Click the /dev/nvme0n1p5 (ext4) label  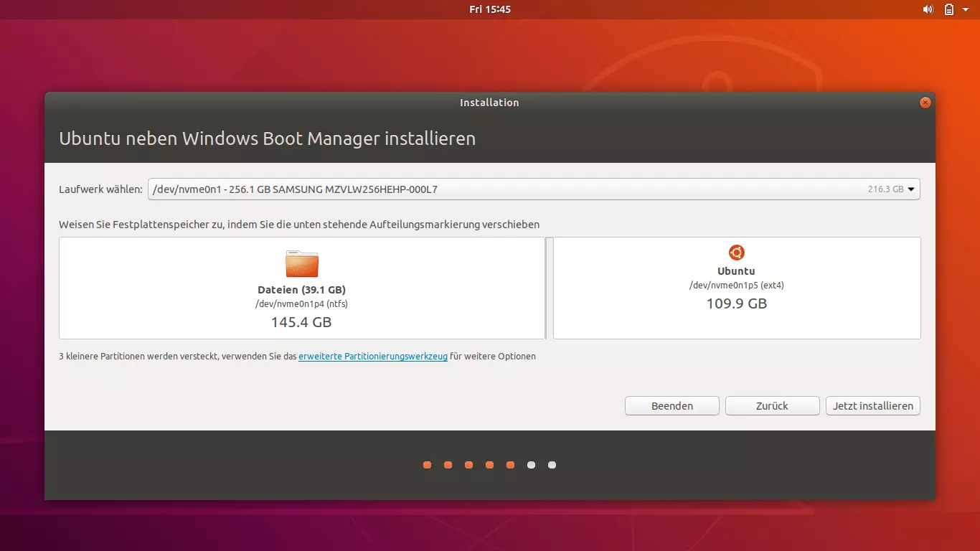(737, 285)
